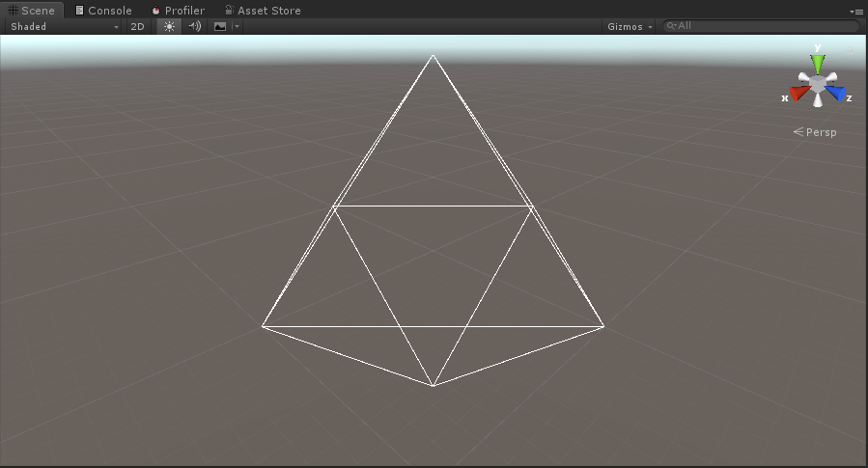Expand the scene effects dropdown arrow

coord(237,26)
